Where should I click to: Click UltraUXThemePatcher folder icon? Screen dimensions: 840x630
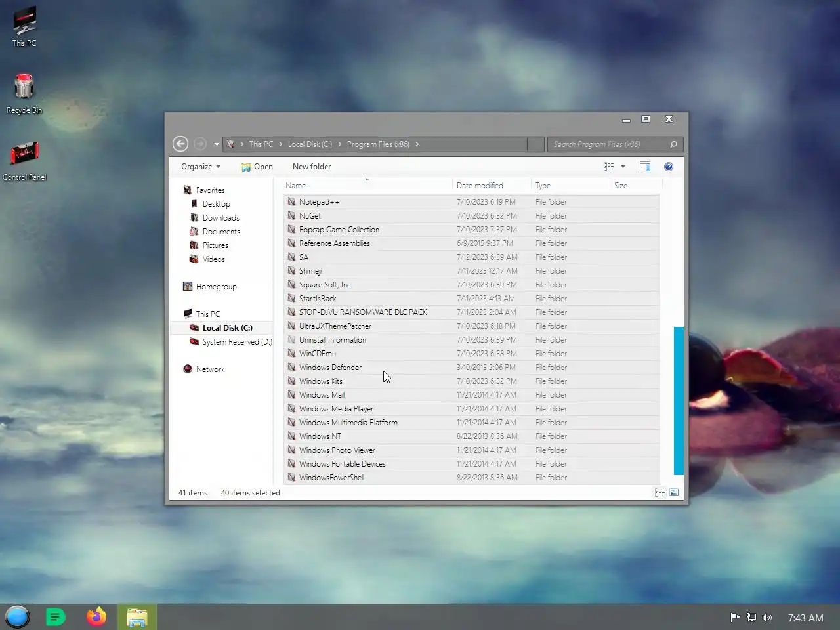tap(291, 326)
